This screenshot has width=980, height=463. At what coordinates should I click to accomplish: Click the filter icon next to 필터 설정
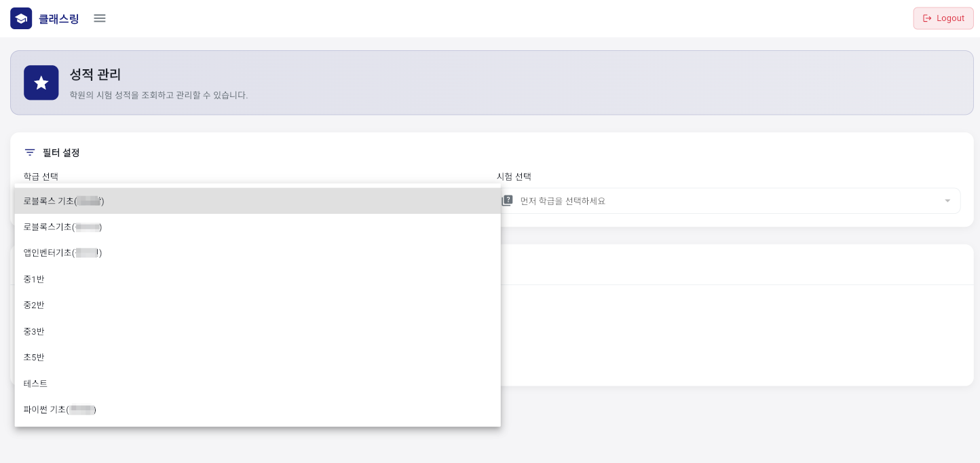pos(30,153)
